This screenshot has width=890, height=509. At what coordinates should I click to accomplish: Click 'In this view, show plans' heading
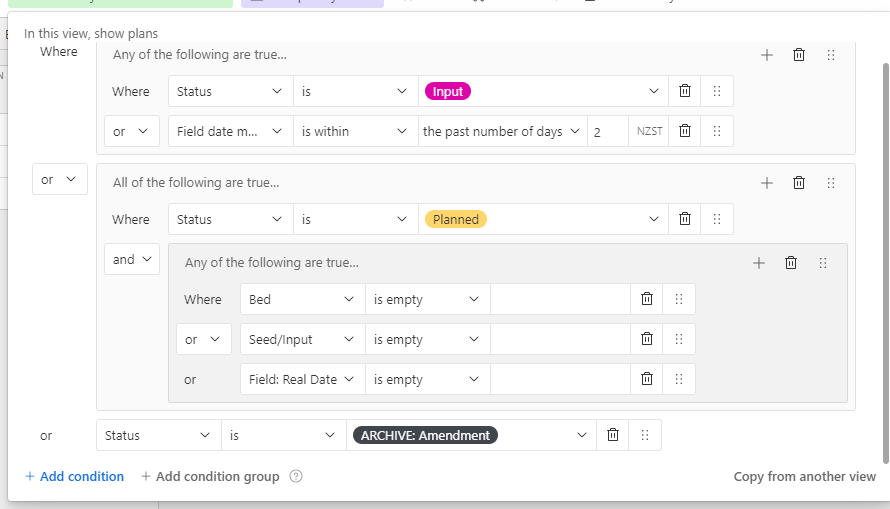click(91, 33)
